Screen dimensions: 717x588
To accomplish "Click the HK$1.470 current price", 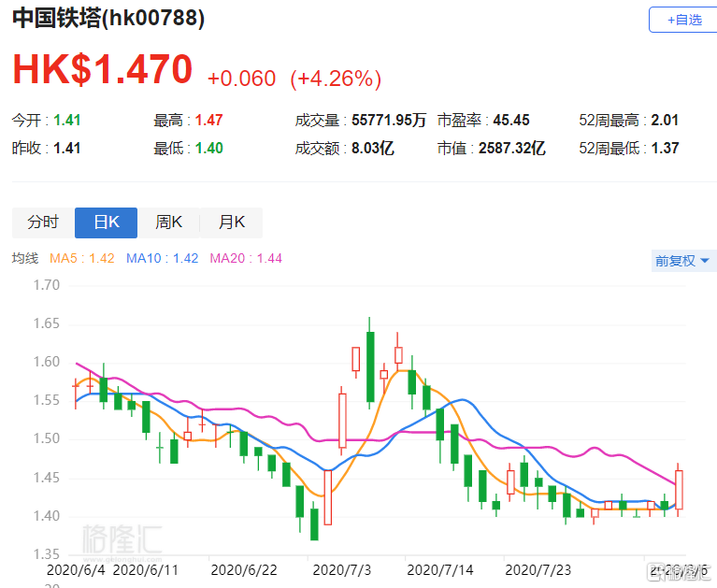I will click(x=102, y=71).
